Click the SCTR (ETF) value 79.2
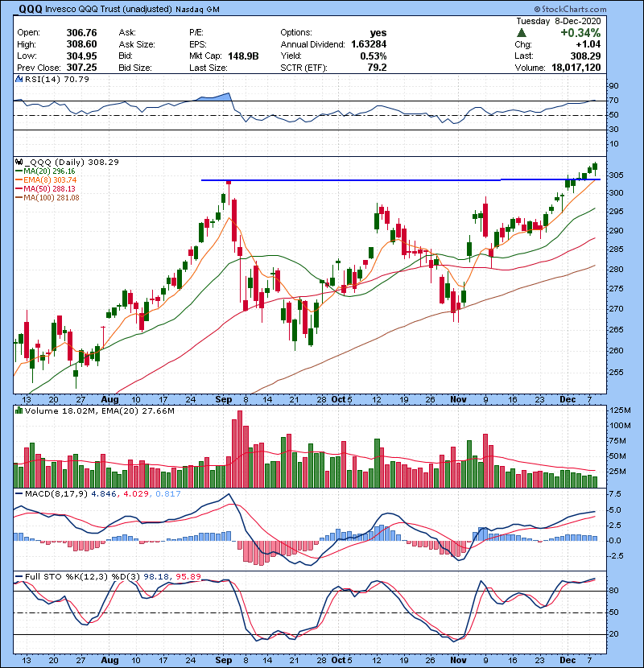The height and width of the screenshot is (668, 644). [378, 68]
